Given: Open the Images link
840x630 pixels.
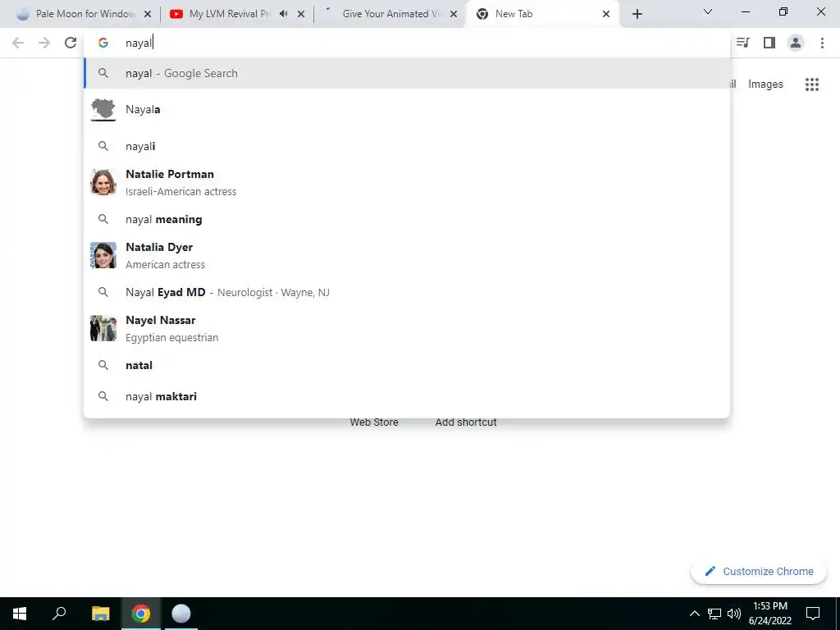Looking at the screenshot, I should 765,84.
